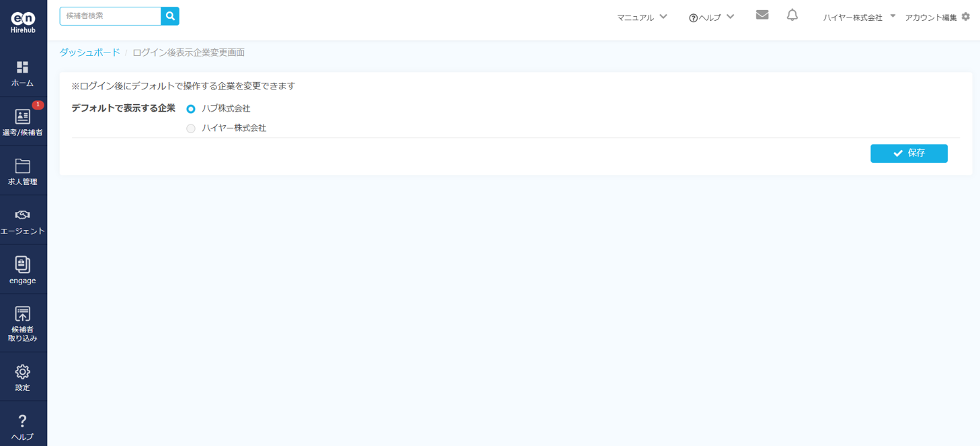Expand the ヘルプ dropdown in top bar
This screenshot has width=980, height=446.
tap(711, 17)
